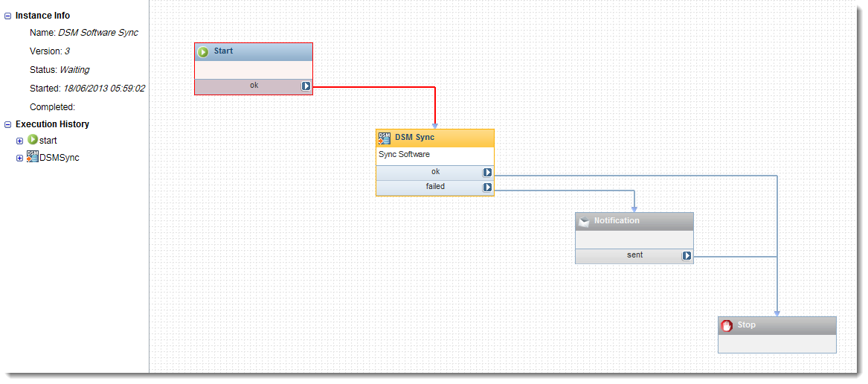
Task: Select the DSMSync entry in history
Action: 60,157
